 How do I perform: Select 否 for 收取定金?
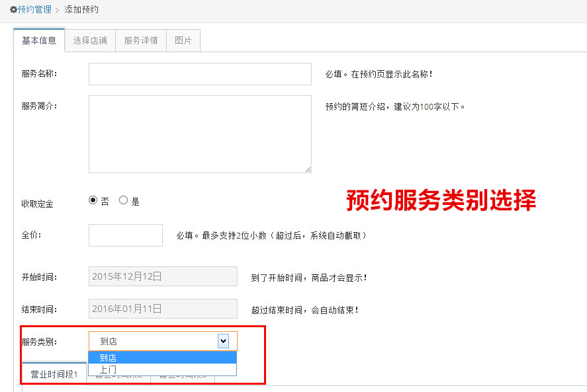point(93,201)
